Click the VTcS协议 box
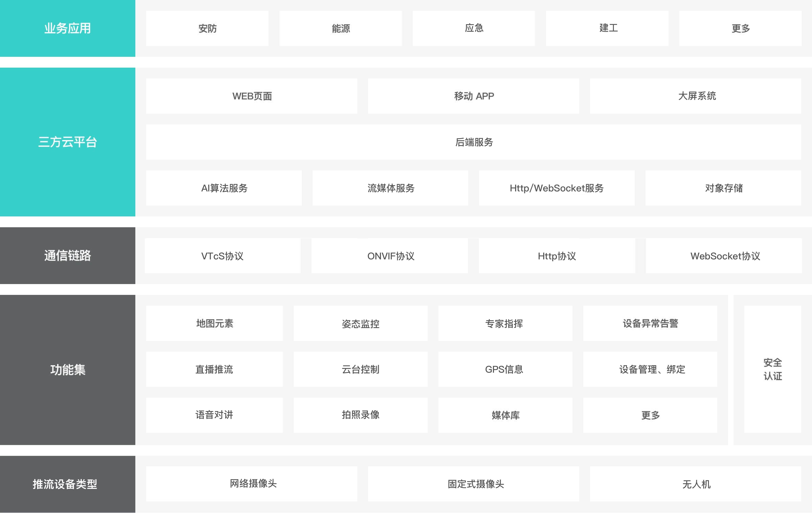812x513 pixels. (x=223, y=256)
